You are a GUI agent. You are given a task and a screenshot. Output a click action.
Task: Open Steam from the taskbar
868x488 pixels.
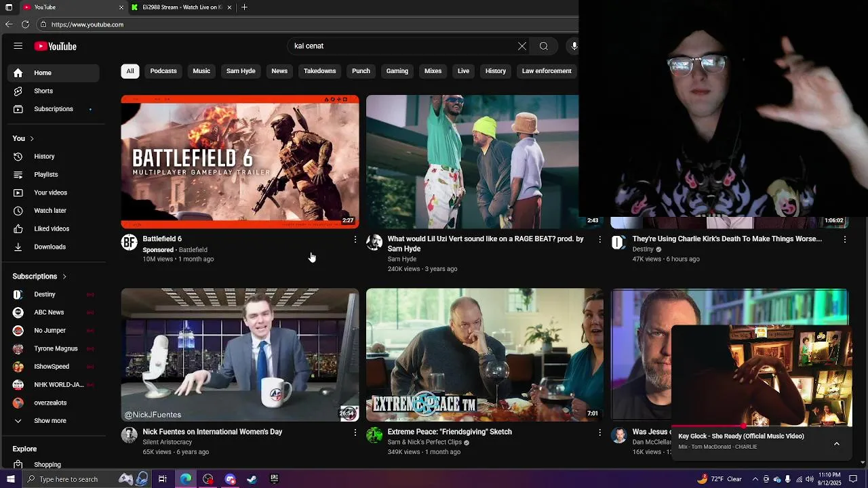(x=252, y=479)
